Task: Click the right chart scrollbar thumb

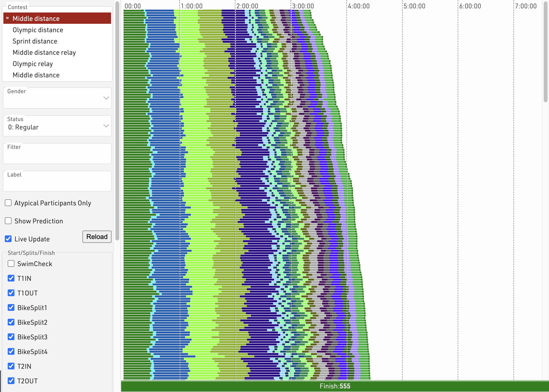Action: 545,52
